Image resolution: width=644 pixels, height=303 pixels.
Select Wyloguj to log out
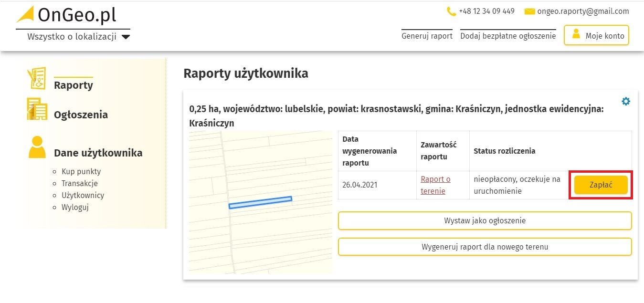coord(74,207)
